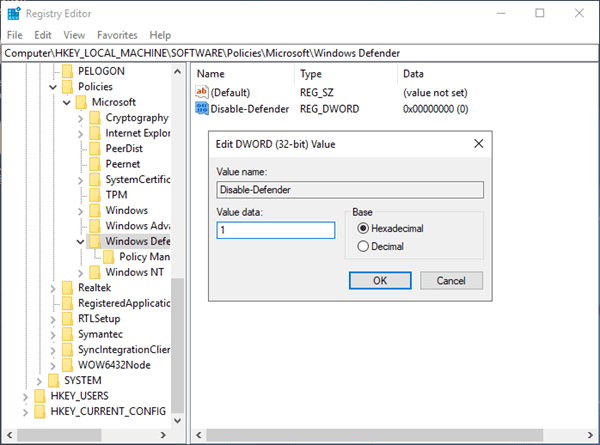Open the Favorites menu
This screenshot has height=445, width=600.
(x=117, y=35)
